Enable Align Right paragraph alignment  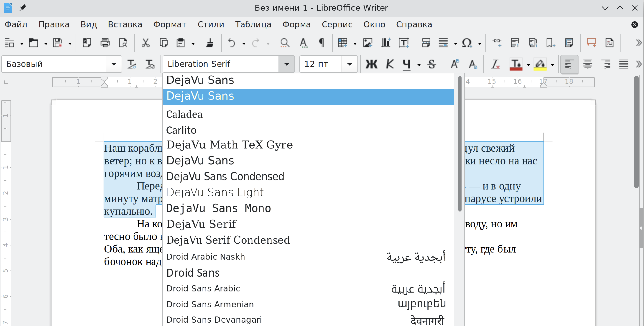click(606, 64)
